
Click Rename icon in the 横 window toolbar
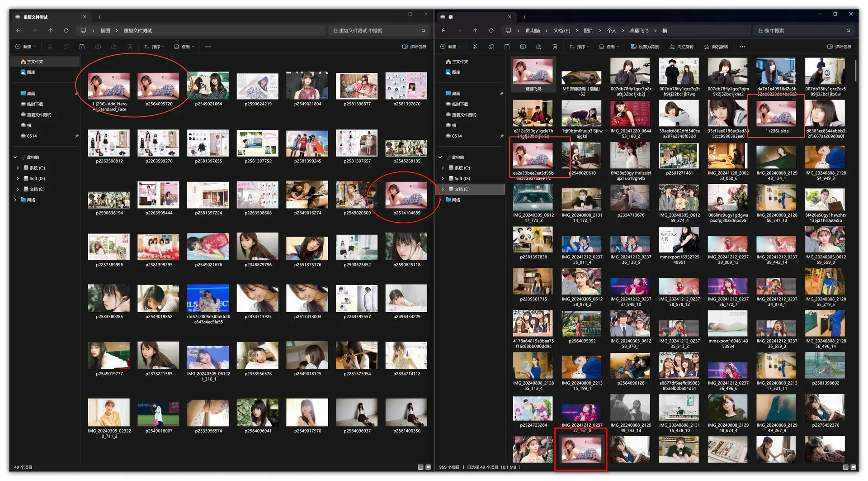pyautogui.click(x=523, y=47)
